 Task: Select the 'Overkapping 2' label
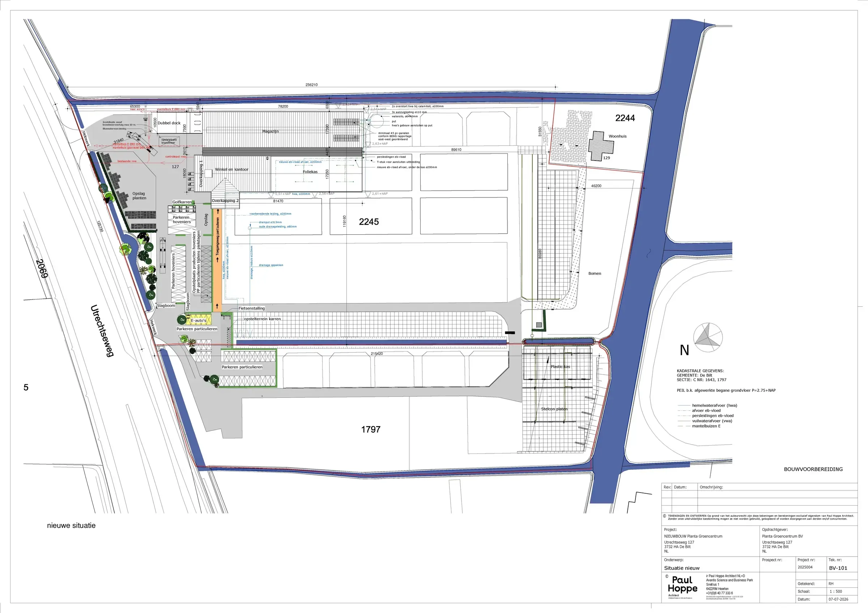point(225,201)
